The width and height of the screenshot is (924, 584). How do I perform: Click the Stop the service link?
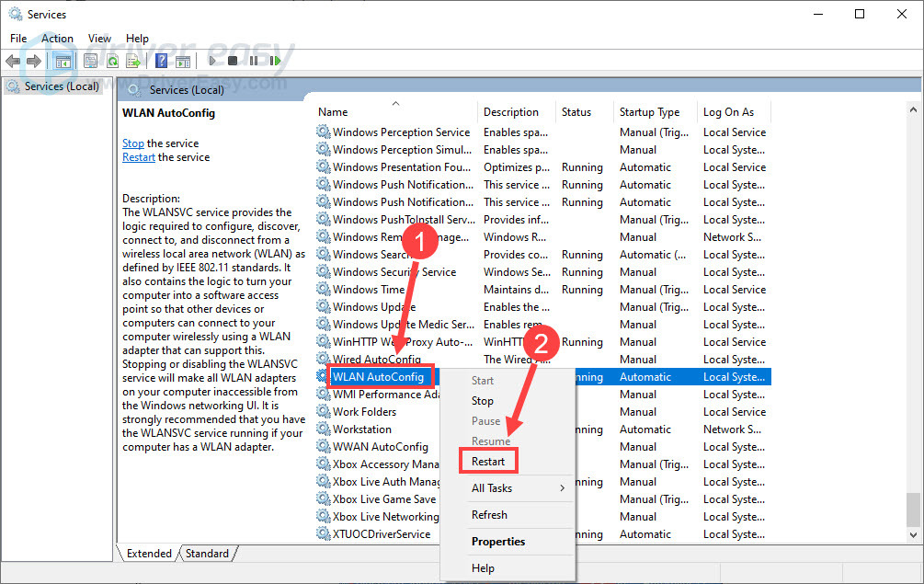(x=133, y=143)
